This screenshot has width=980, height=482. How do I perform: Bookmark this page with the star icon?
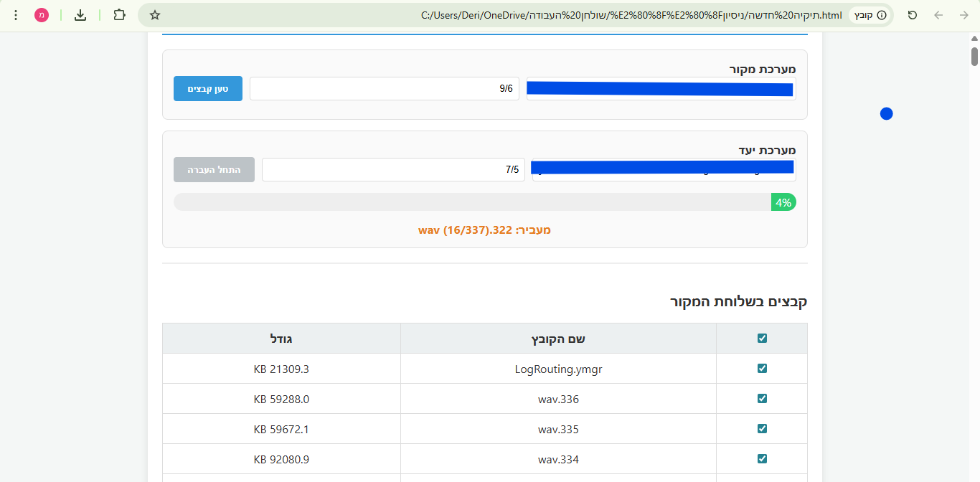(154, 14)
